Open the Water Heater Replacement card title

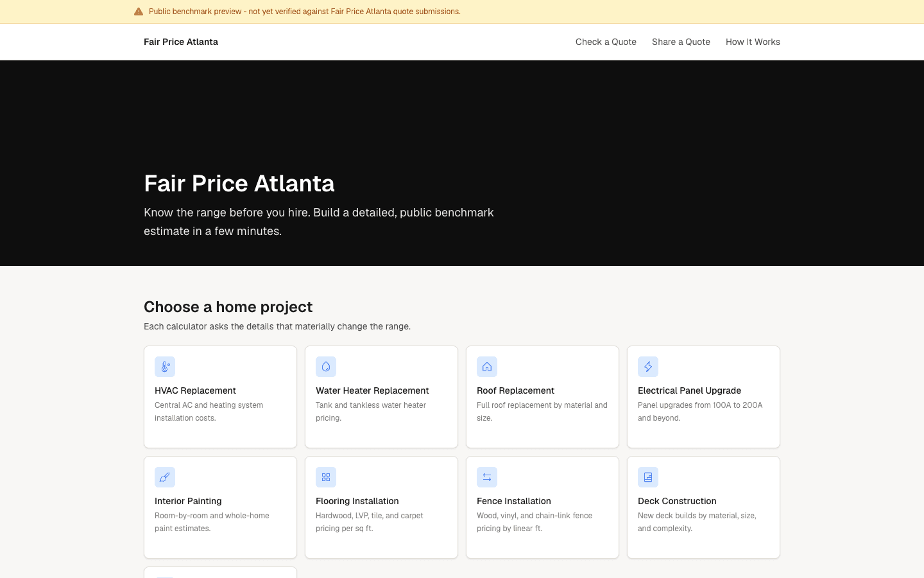pyautogui.click(x=372, y=390)
